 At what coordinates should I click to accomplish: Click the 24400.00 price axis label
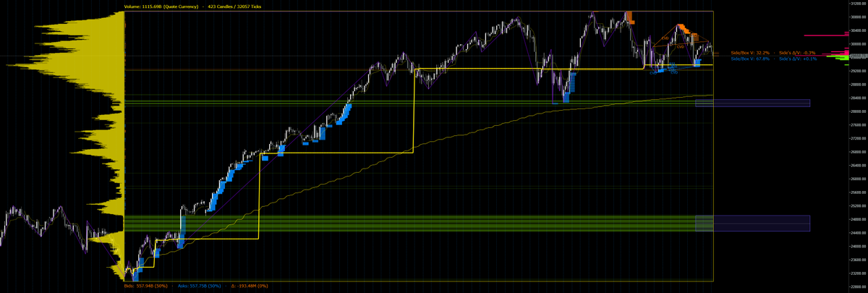(859, 233)
